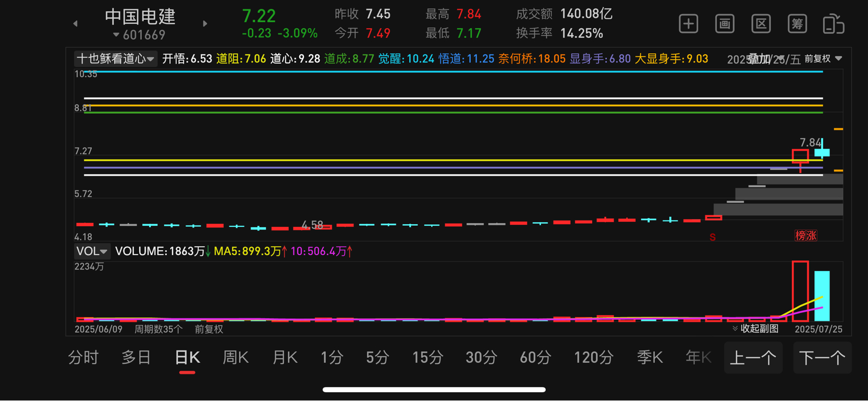Switch to 多日 tab
The height and width of the screenshot is (401, 868).
tap(136, 358)
